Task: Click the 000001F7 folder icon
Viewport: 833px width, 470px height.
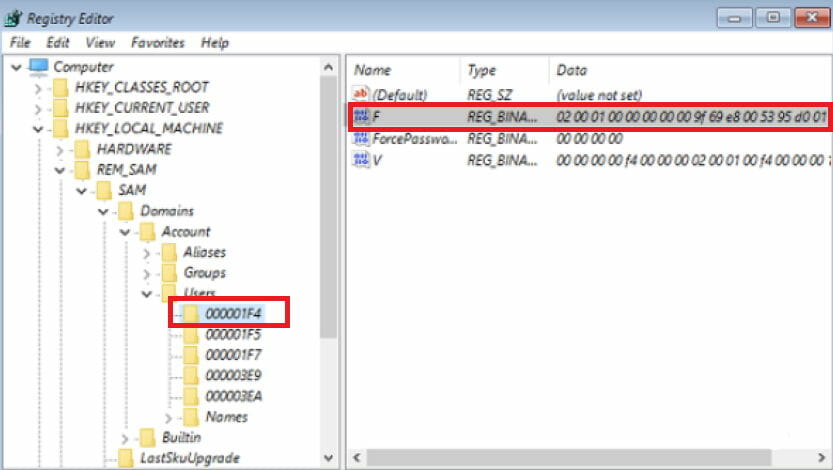Action: pyautogui.click(x=191, y=355)
